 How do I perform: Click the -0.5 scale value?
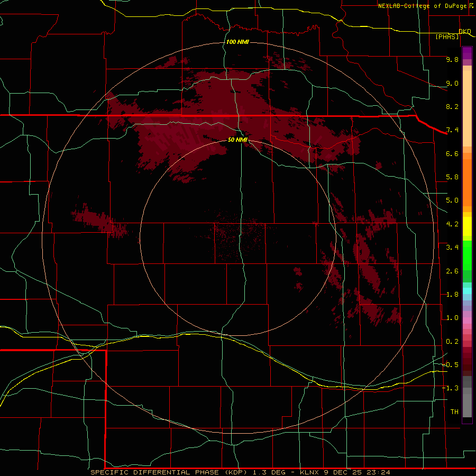pos(451,365)
